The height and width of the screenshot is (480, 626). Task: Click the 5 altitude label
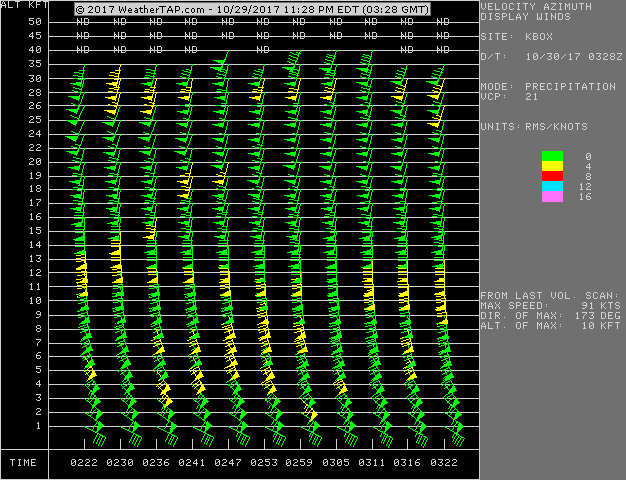coord(38,370)
